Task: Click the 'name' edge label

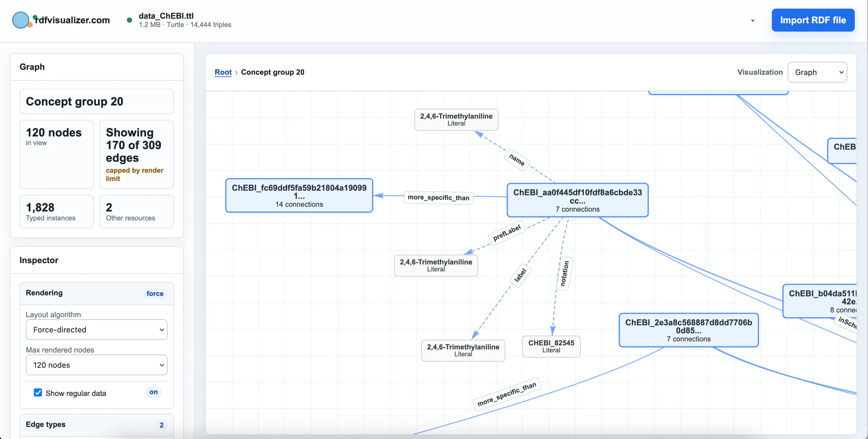Action: [x=517, y=160]
